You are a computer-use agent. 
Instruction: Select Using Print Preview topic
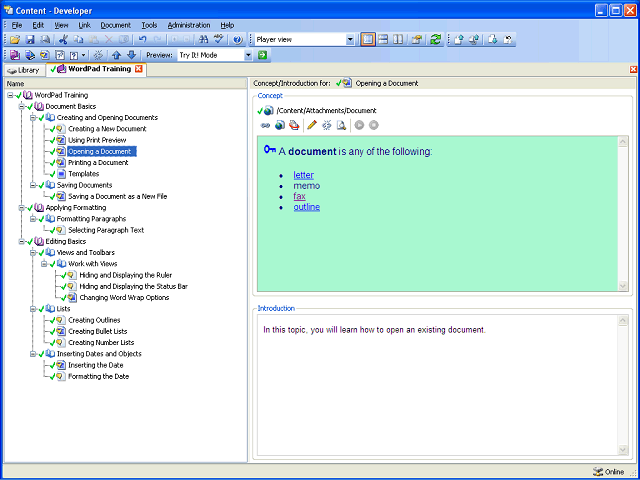pyautogui.click(x=97, y=140)
